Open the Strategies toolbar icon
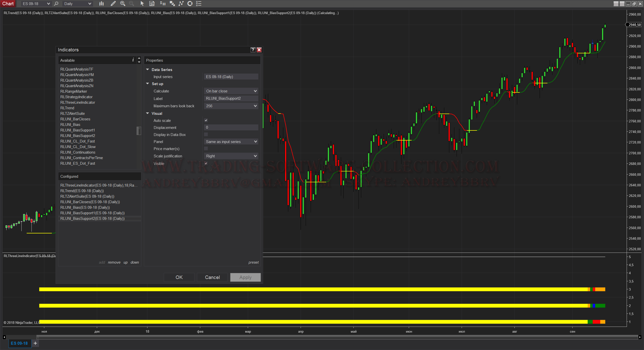This screenshot has width=644, height=350. pyautogui.click(x=190, y=4)
